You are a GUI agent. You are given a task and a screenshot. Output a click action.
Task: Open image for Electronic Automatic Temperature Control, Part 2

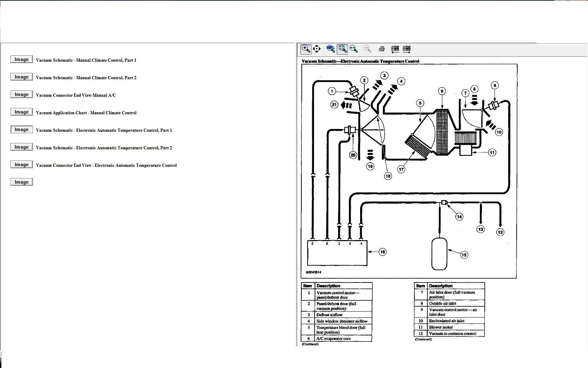[22, 147]
